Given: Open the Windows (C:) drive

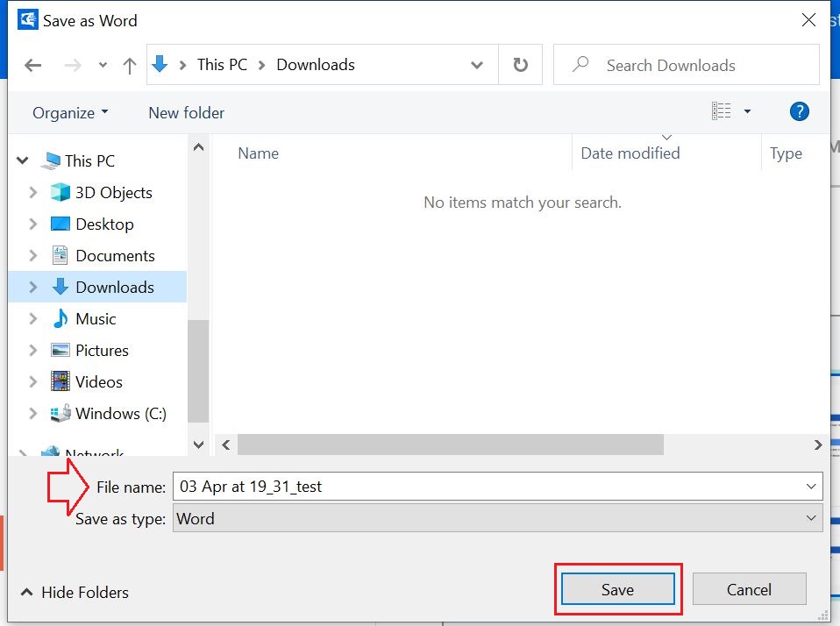Looking at the screenshot, I should pyautogui.click(x=120, y=414).
